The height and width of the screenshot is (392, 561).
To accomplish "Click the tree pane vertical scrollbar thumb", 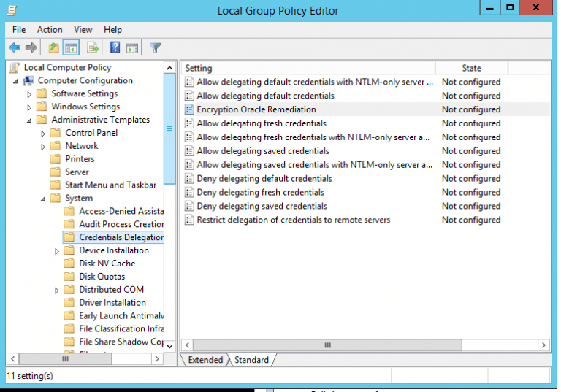I will point(169,128).
